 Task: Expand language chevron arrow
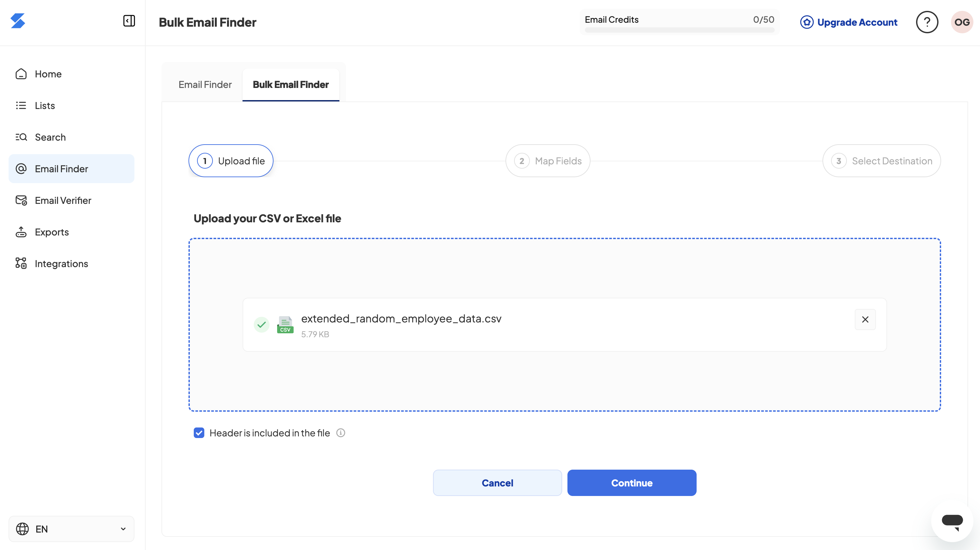tap(123, 529)
